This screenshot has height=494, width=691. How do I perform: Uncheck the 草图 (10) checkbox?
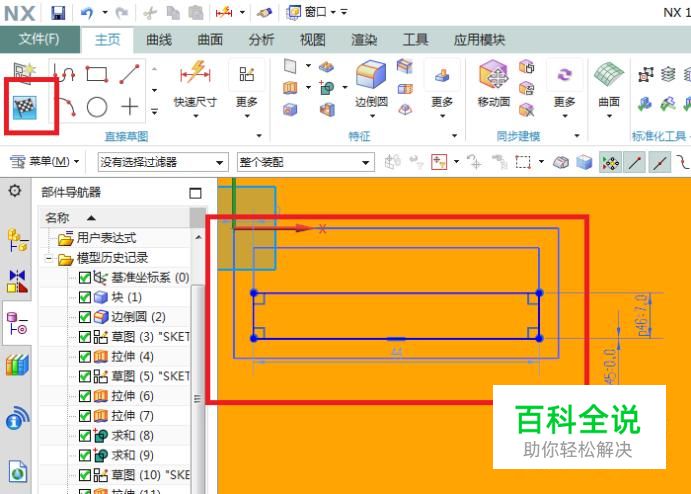tap(85, 475)
